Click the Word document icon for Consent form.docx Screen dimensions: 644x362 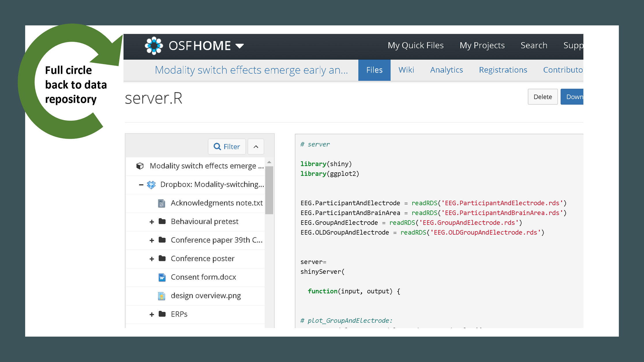coord(161,277)
